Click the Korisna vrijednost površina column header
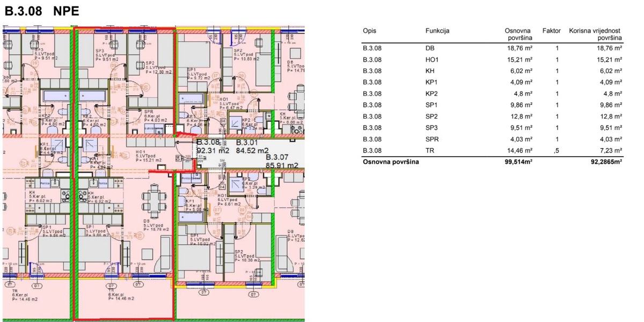The image size is (644, 322). (595, 34)
